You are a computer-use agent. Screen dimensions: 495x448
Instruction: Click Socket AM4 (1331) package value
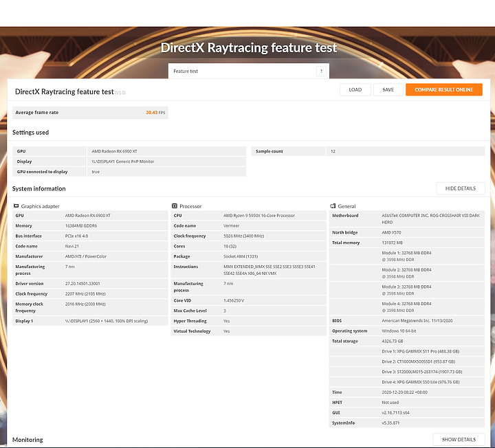click(241, 256)
